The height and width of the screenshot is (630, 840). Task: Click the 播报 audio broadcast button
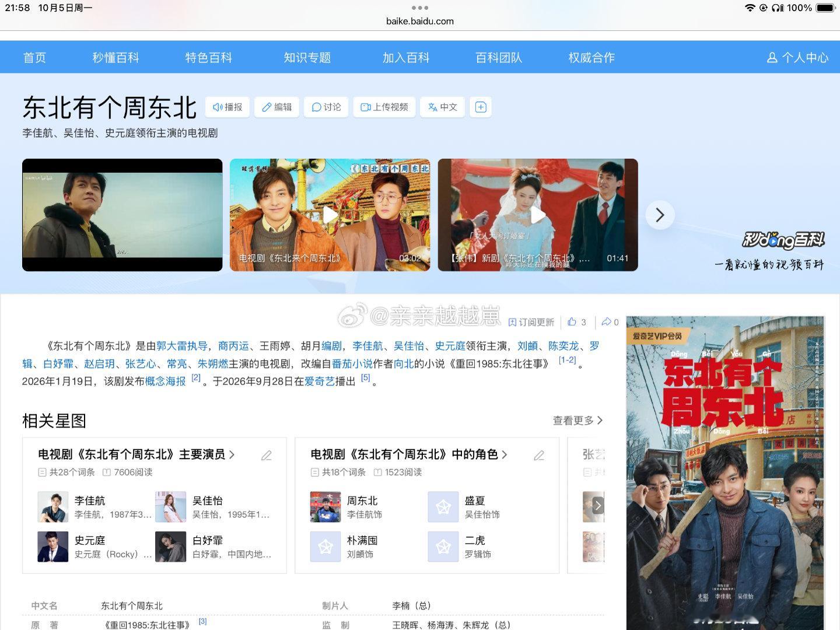228,107
